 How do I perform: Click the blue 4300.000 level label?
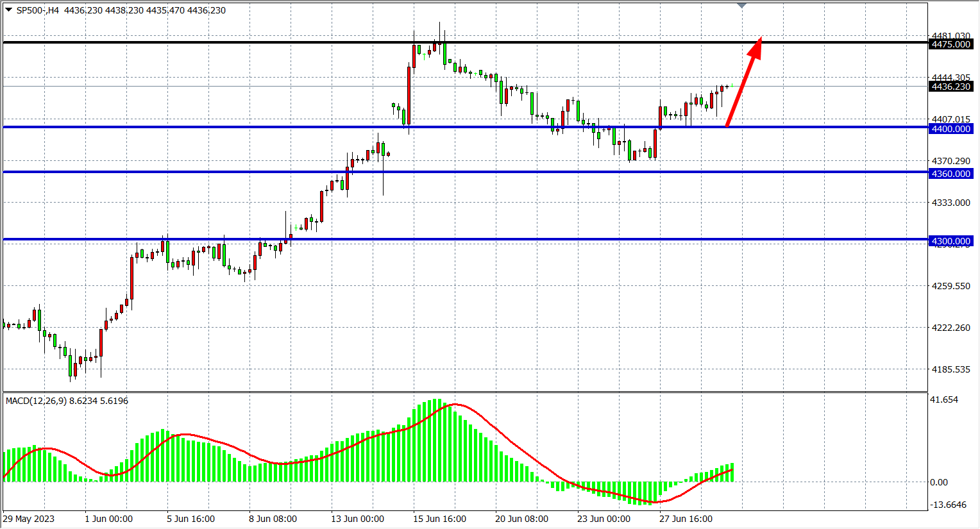(950, 241)
